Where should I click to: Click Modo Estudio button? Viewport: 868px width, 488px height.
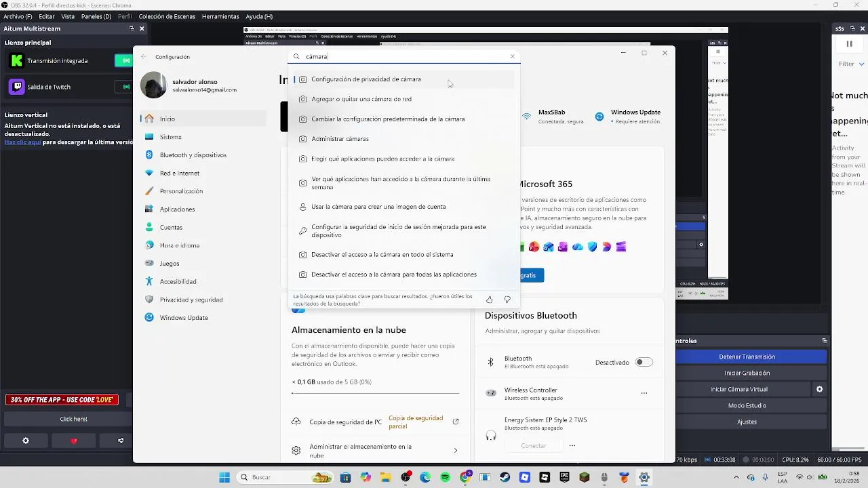tap(747, 405)
